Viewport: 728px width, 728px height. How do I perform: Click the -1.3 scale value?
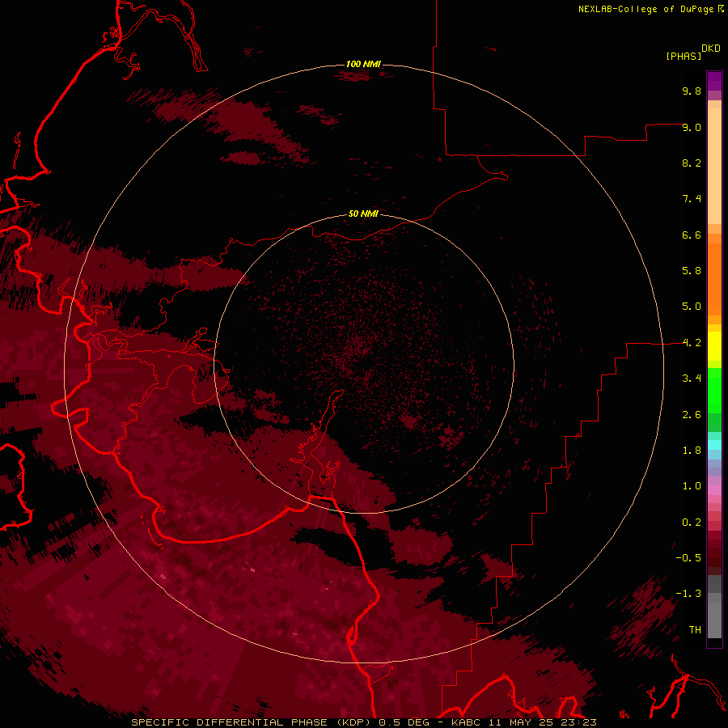pos(688,594)
